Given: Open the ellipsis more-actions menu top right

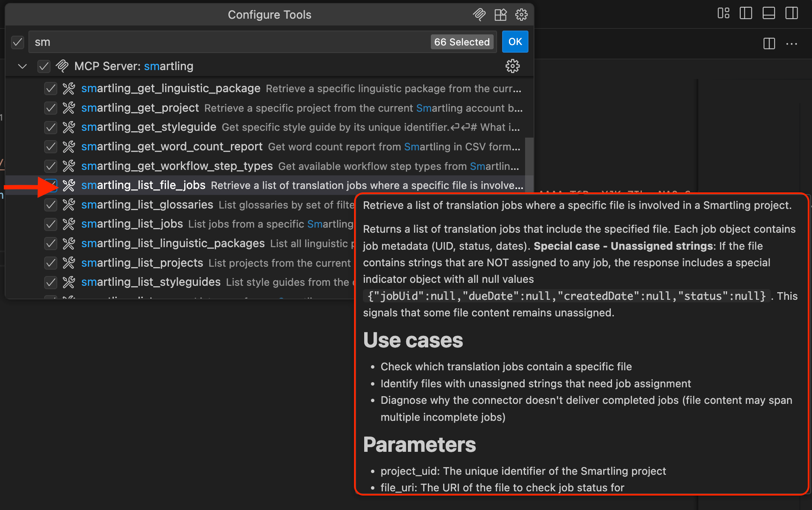Looking at the screenshot, I should (x=792, y=44).
